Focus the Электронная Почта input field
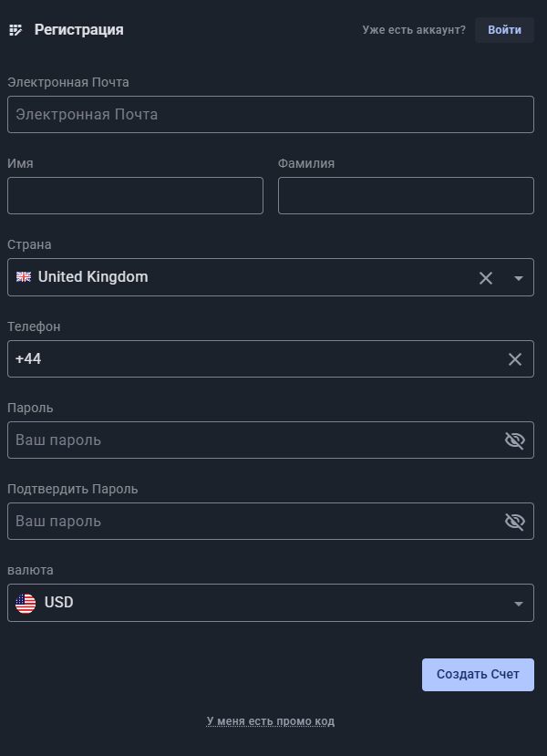 (x=271, y=115)
